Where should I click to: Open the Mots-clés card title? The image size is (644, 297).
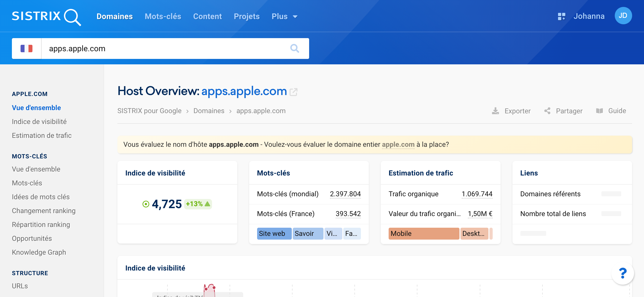click(x=273, y=173)
